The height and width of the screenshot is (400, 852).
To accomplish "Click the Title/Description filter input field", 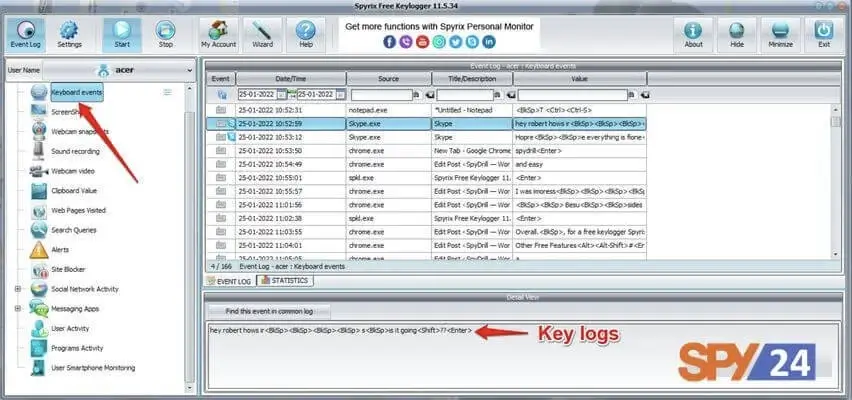I will coord(465,95).
